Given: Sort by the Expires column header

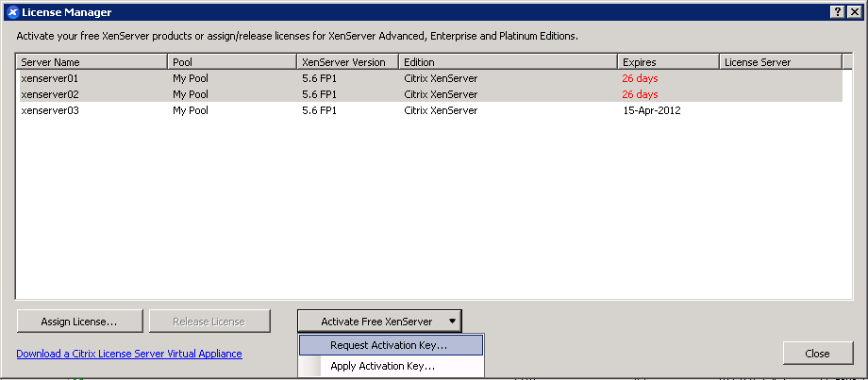Looking at the screenshot, I should [x=668, y=62].
